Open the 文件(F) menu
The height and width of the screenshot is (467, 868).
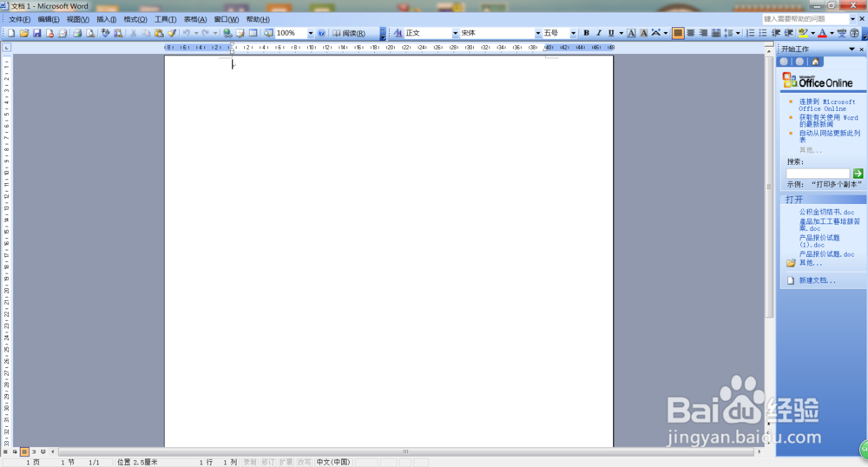tap(19, 19)
